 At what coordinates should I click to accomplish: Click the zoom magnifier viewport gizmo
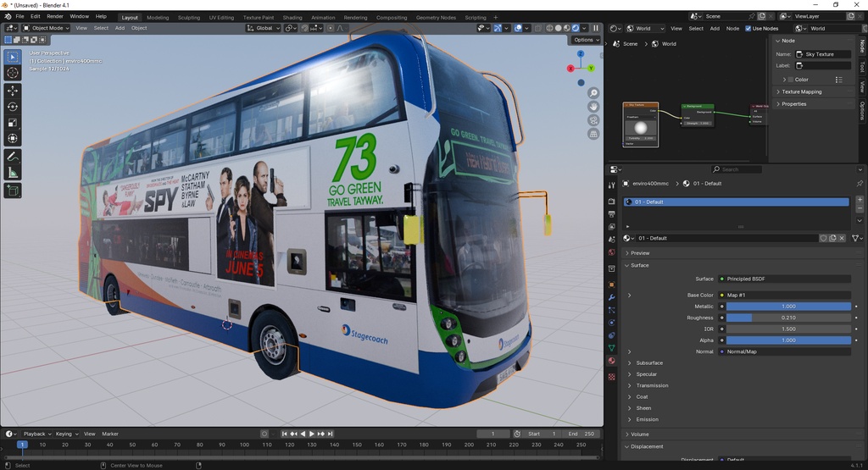point(593,93)
